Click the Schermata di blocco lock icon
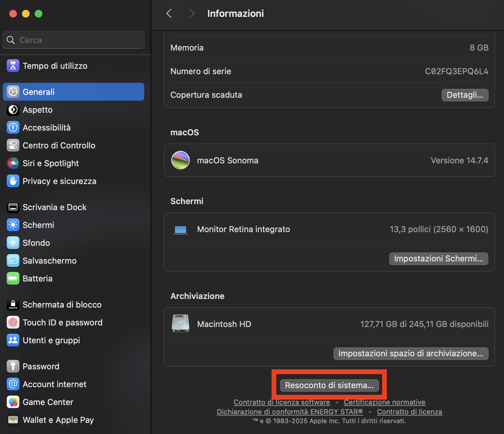The image size is (504, 434). coord(13,305)
